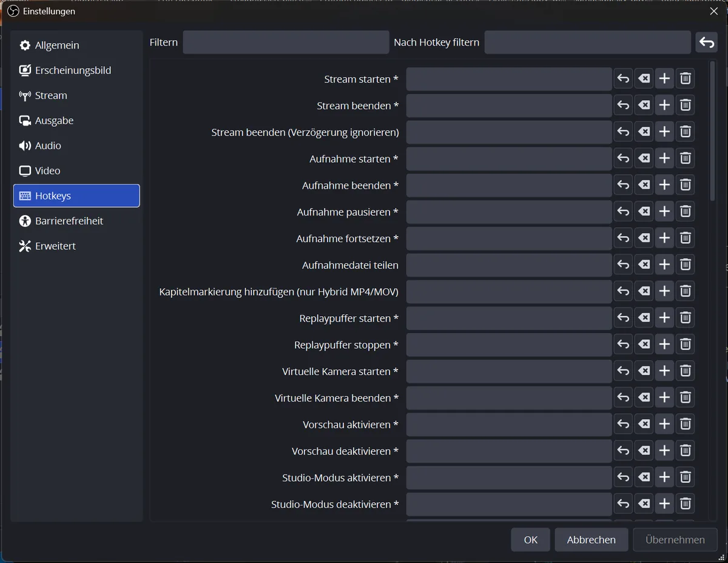Focus the Filtern text field
The image size is (728, 563).
(286, 42)
